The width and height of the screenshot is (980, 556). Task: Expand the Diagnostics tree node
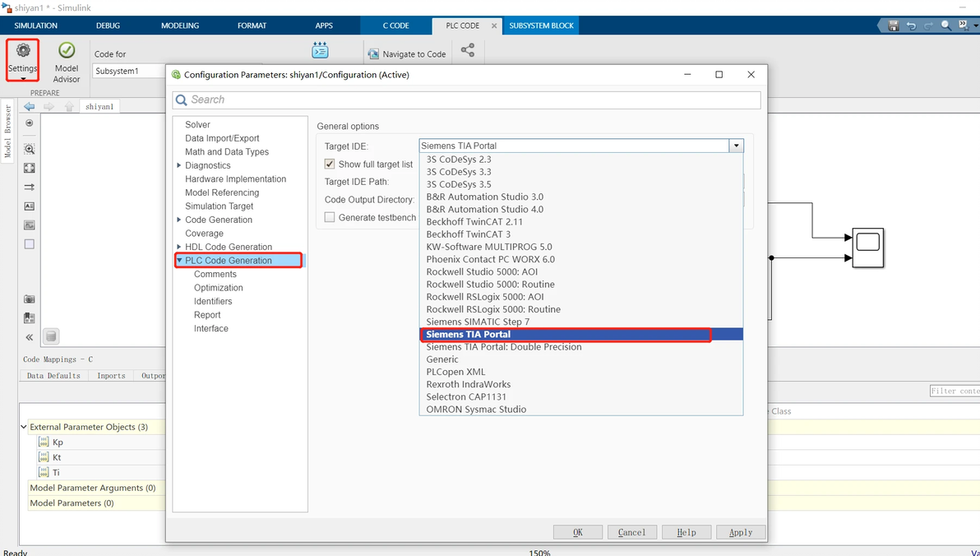tap(178, 165)
